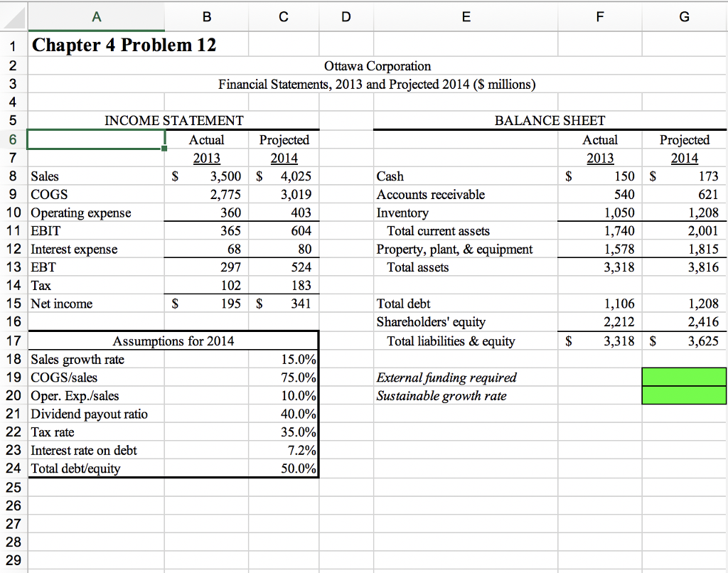Select Cash 2014 value 173
Screen dimensions: 728x573
[x=685, y=176]
